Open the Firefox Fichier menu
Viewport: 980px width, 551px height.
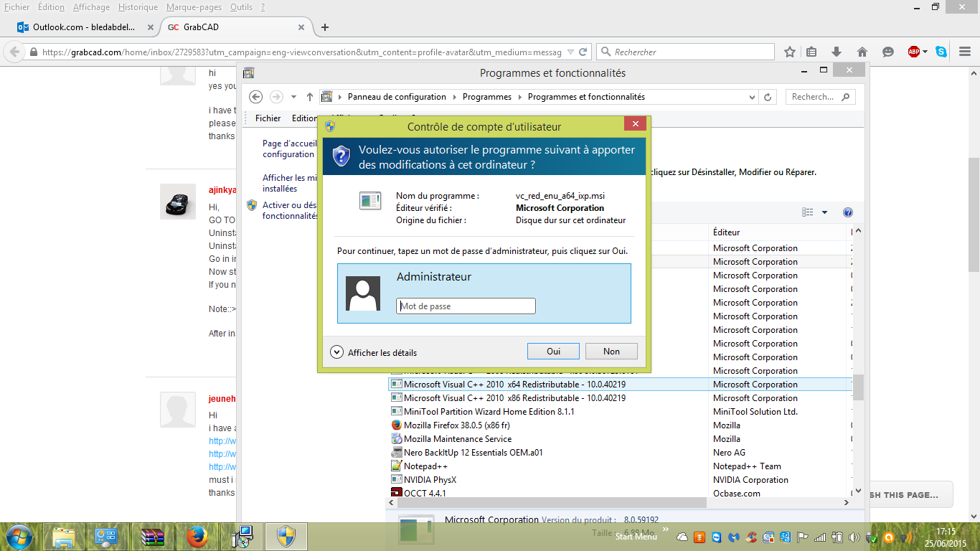point(17,7)
